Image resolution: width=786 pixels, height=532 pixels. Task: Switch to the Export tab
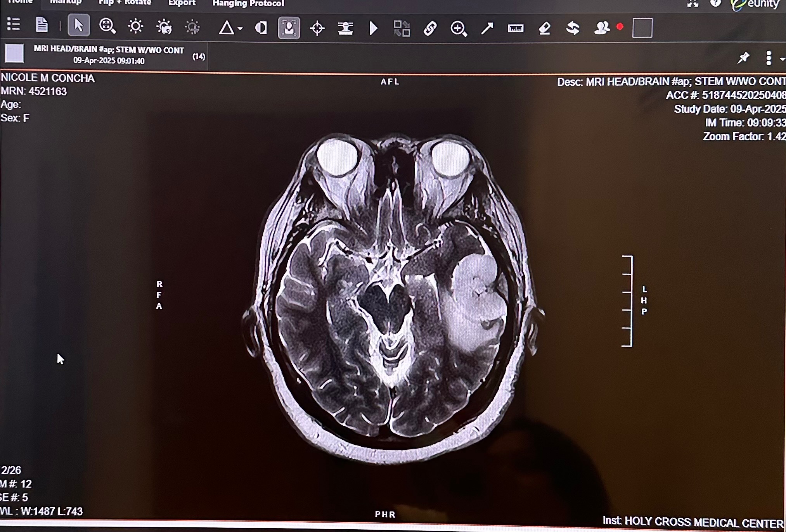[x=182, y=3]
